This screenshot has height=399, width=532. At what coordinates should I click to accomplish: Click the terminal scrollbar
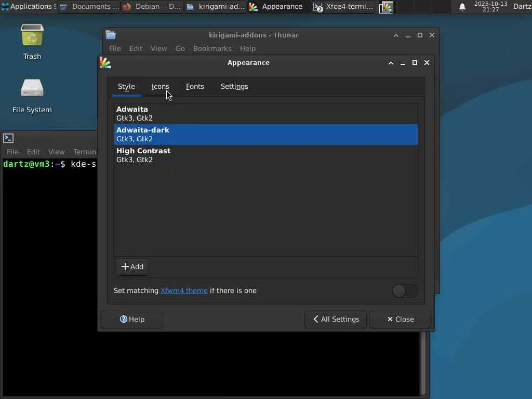click(423, 363)
